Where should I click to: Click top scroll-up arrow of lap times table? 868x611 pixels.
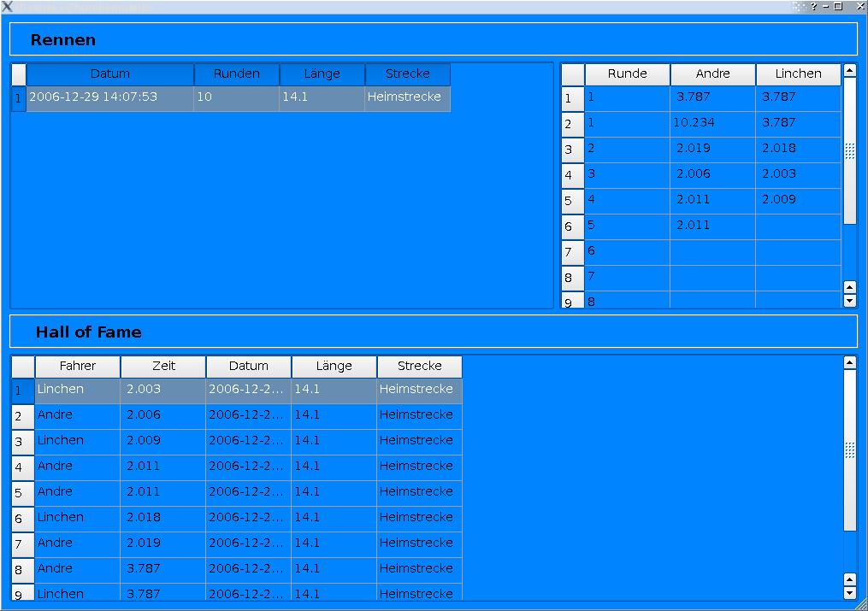click(x=849, y=71)
